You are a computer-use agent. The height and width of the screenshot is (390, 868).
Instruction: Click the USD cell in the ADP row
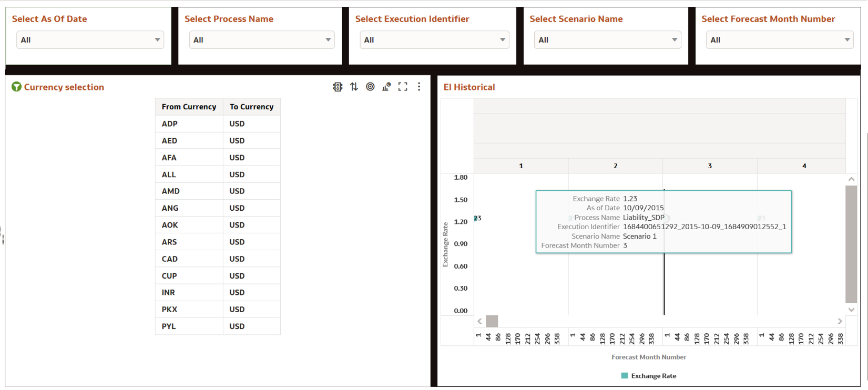252,124
